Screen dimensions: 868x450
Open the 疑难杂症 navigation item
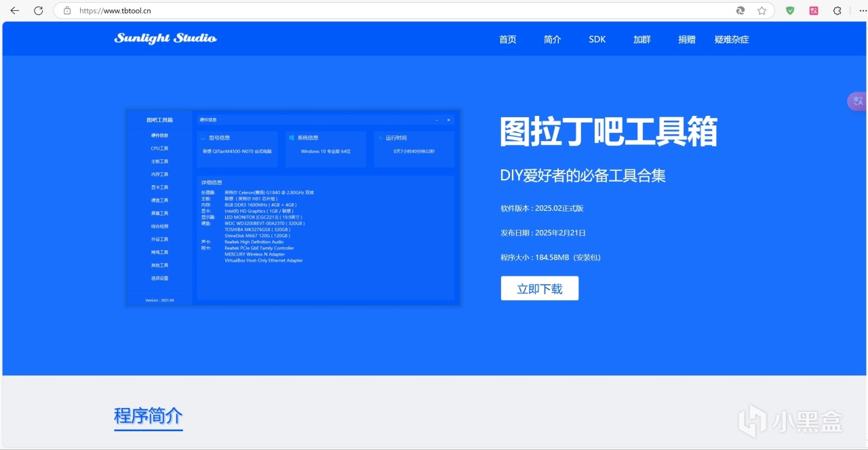732,39
